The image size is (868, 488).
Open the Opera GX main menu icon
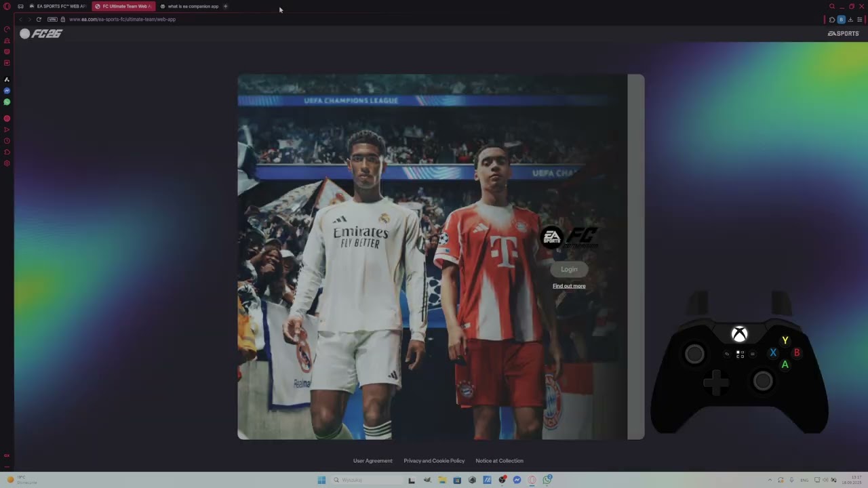pos(7,6)
